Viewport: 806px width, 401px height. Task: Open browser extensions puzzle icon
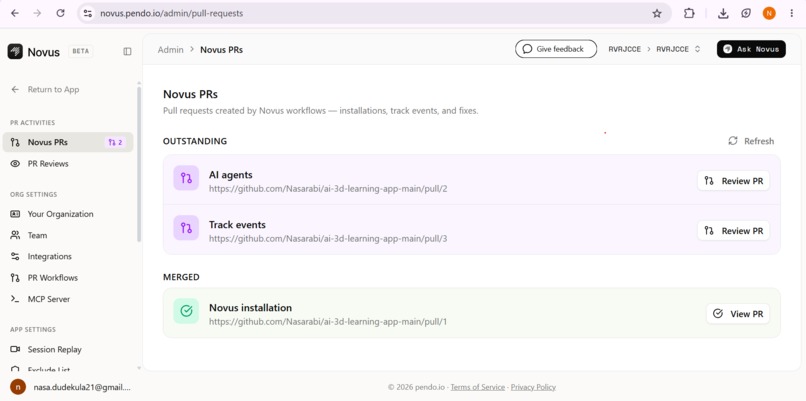tap(689, 13)
